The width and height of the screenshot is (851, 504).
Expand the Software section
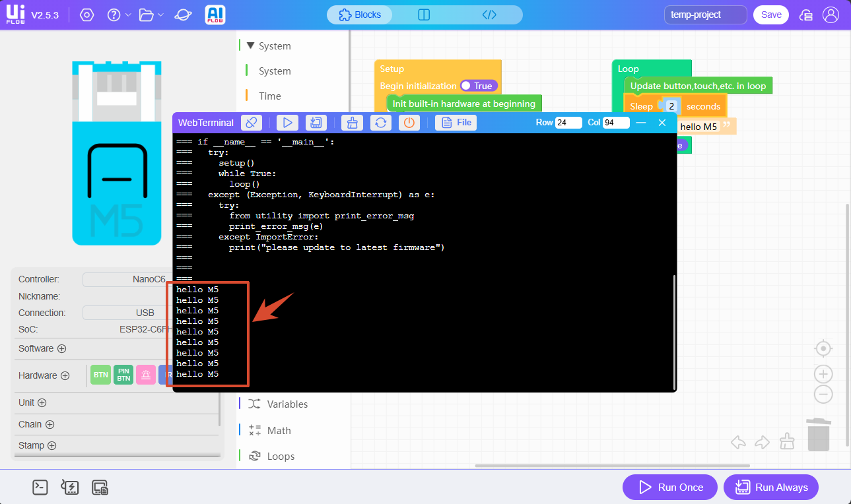(x=61, y=348)
